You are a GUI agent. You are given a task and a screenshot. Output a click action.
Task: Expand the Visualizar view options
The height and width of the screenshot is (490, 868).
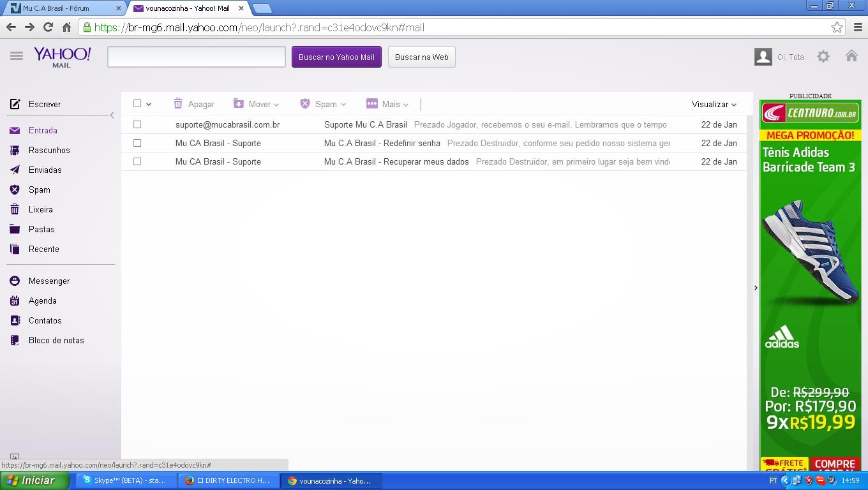714,104
